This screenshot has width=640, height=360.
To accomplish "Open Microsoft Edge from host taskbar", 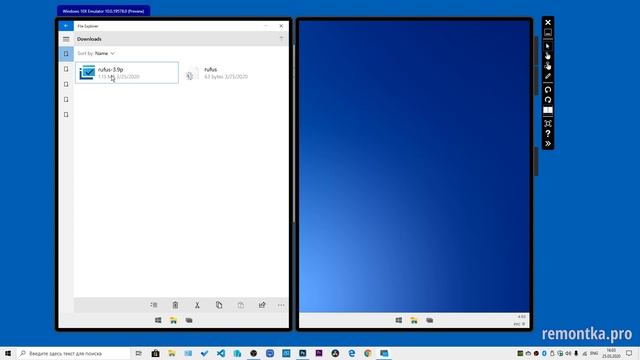I will click(x=351, y=353).
